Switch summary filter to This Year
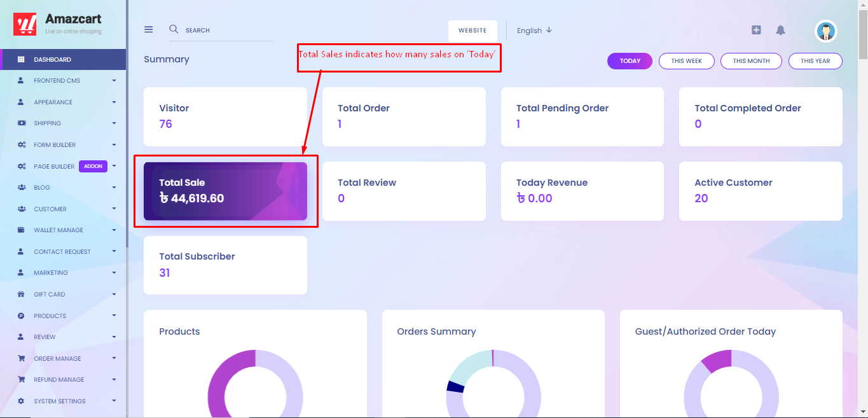868x418 pixels. point(815,61)
